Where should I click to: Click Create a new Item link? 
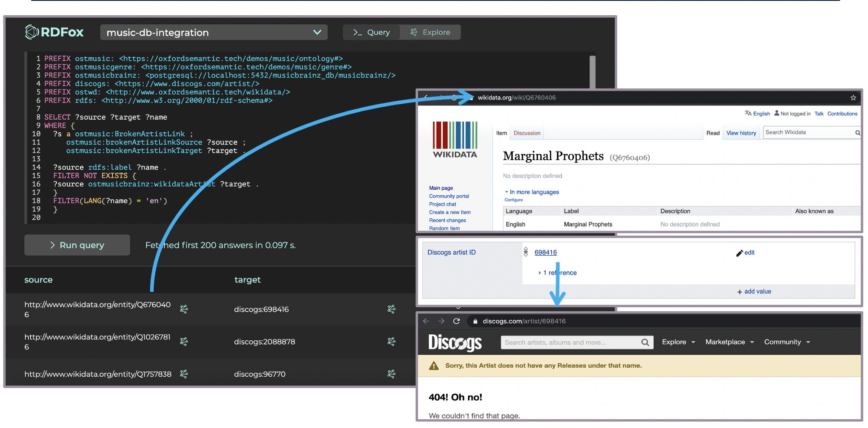pos(450,212)
